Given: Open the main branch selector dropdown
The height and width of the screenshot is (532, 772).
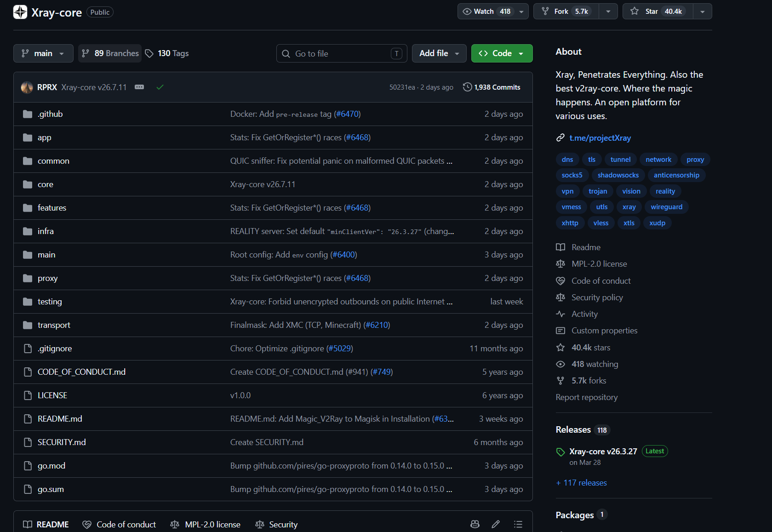Looking at the screenshot, I should click(x=43, y=53).
